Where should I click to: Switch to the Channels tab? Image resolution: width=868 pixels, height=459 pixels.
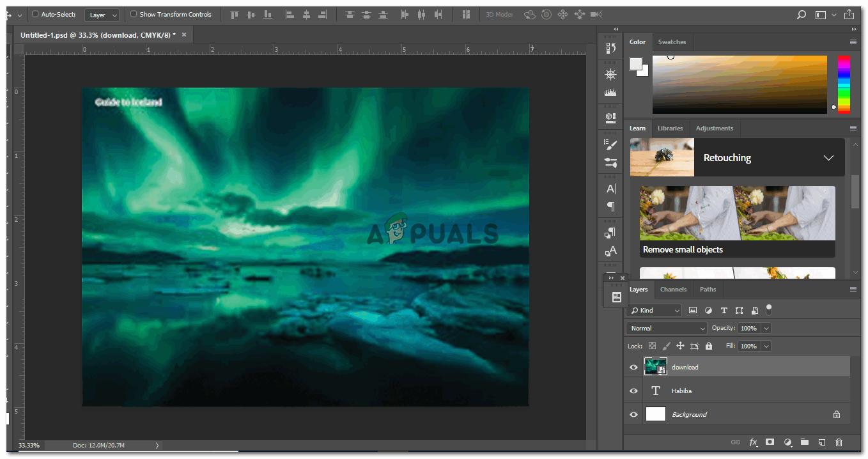[x=673, y=289]
